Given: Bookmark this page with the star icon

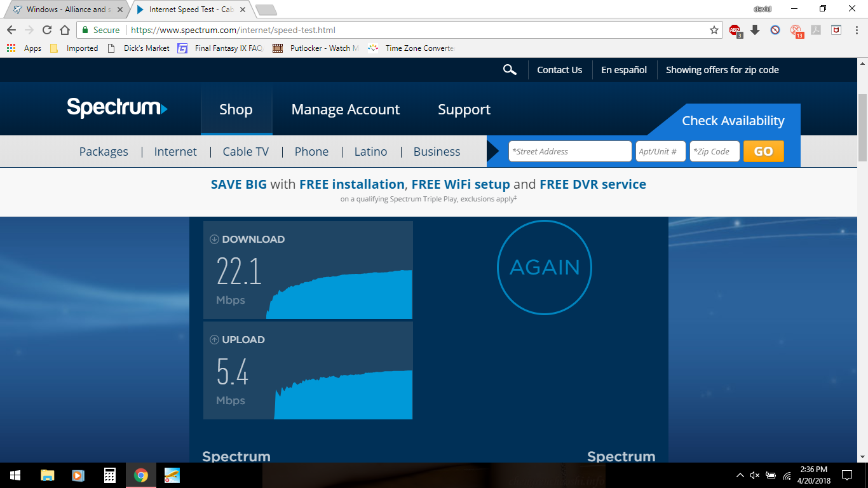Looking at the screenshot, I should click(714, 30).
